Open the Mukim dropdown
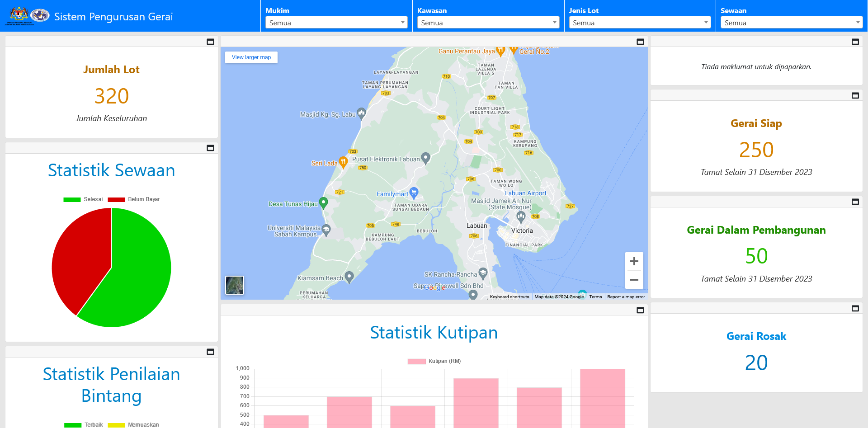Viewport: 868px width, 428px height. [336, 23]
